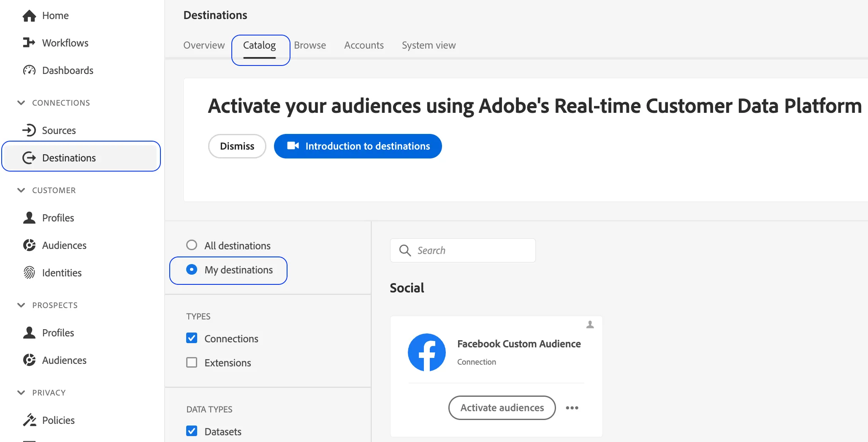
Task: Go to the Accounts tab
Action: click(x=364, y=45)
